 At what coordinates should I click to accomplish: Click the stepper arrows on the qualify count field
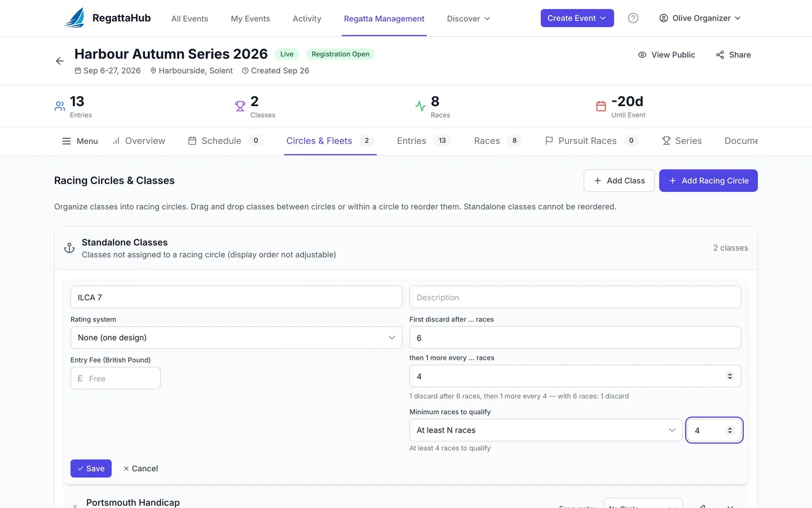tap(730, 430)
